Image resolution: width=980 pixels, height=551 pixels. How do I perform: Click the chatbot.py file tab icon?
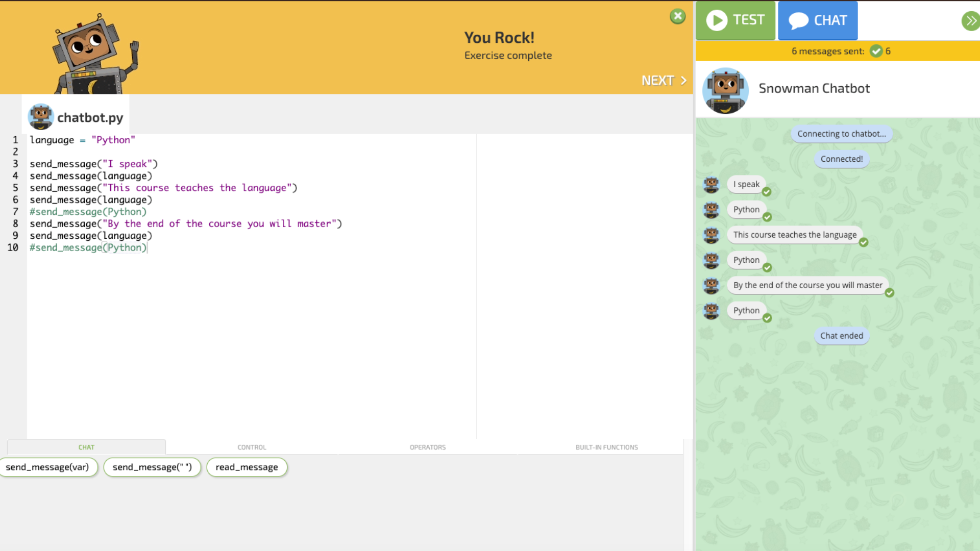click(41, 117)
